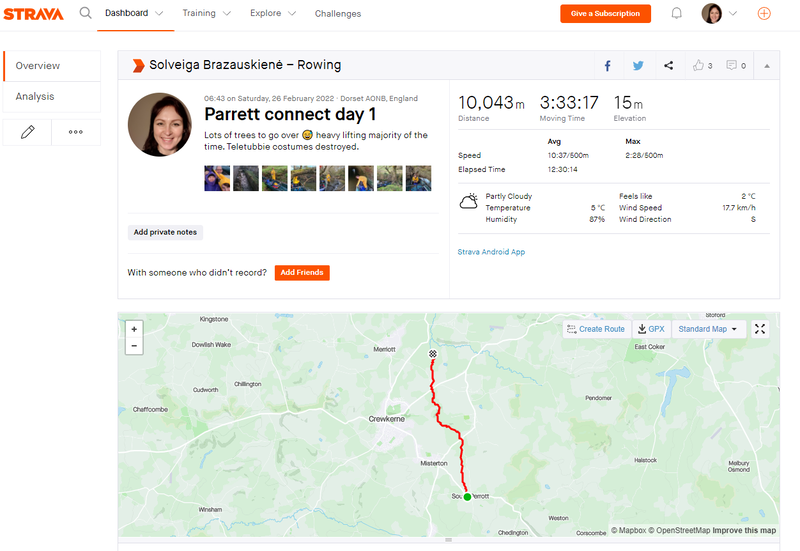This screenshot has width=800, height=551.
Task: Toggle fullscreen map view
Action: 760,329
